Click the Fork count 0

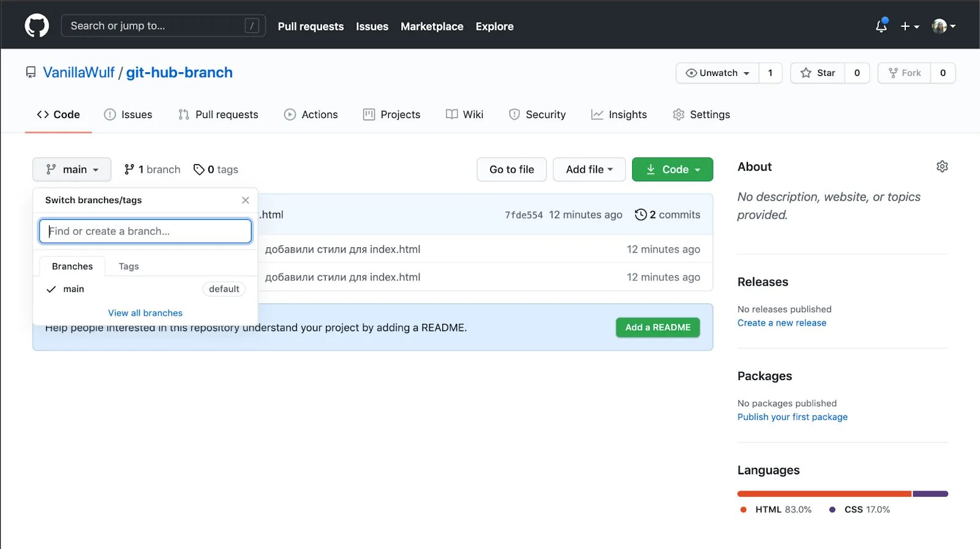[x=943, y=73]
